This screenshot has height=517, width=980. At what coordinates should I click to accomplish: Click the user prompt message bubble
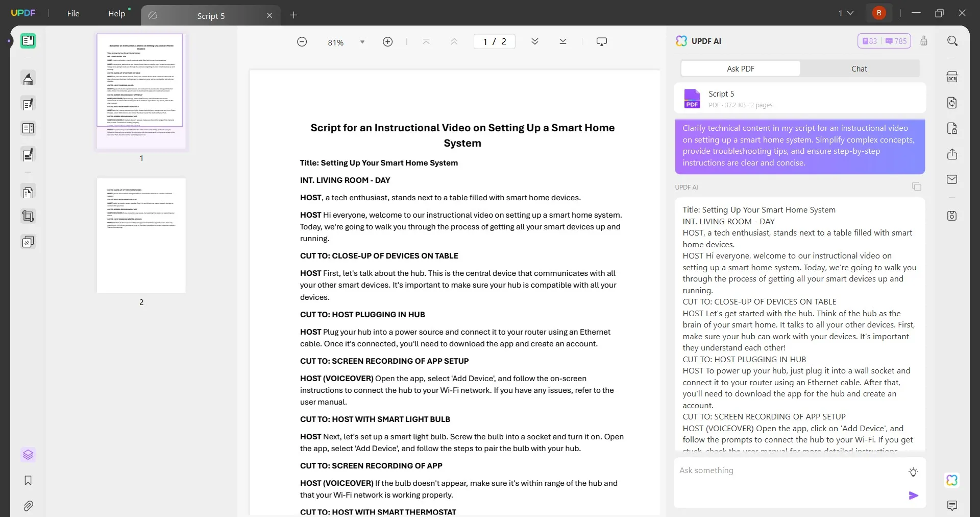coord(800,146)
